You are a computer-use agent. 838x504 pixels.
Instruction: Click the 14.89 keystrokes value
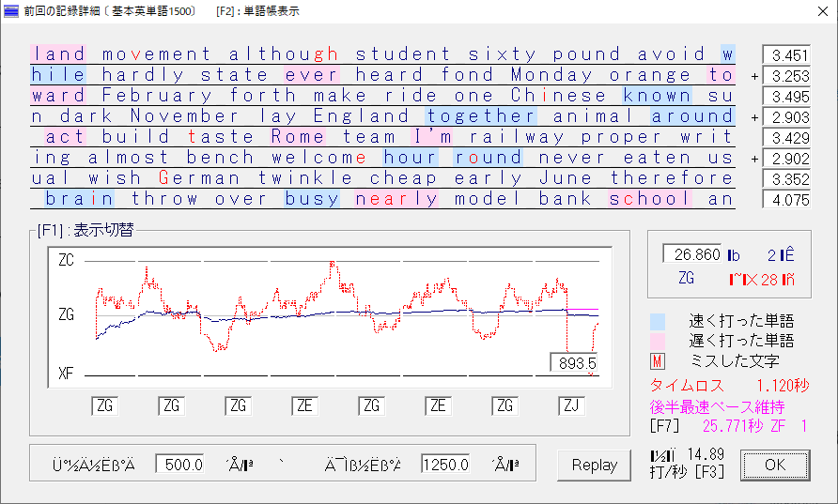pos(706,454)
